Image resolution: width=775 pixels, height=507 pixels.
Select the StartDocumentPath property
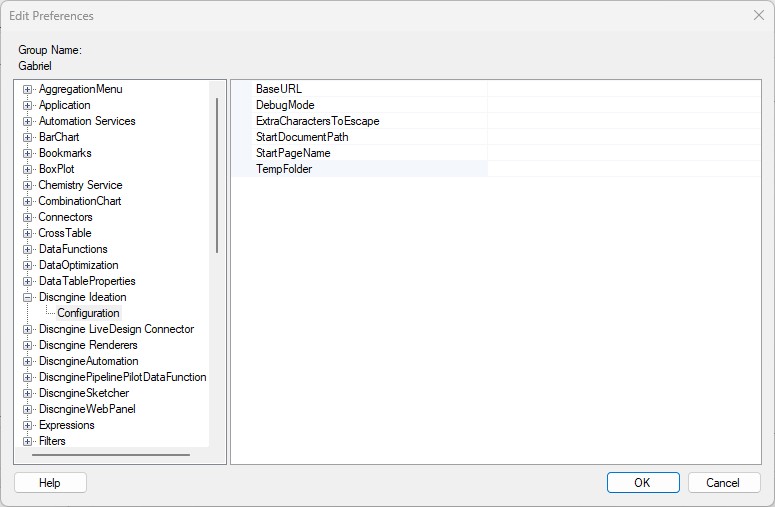[302, 137]
